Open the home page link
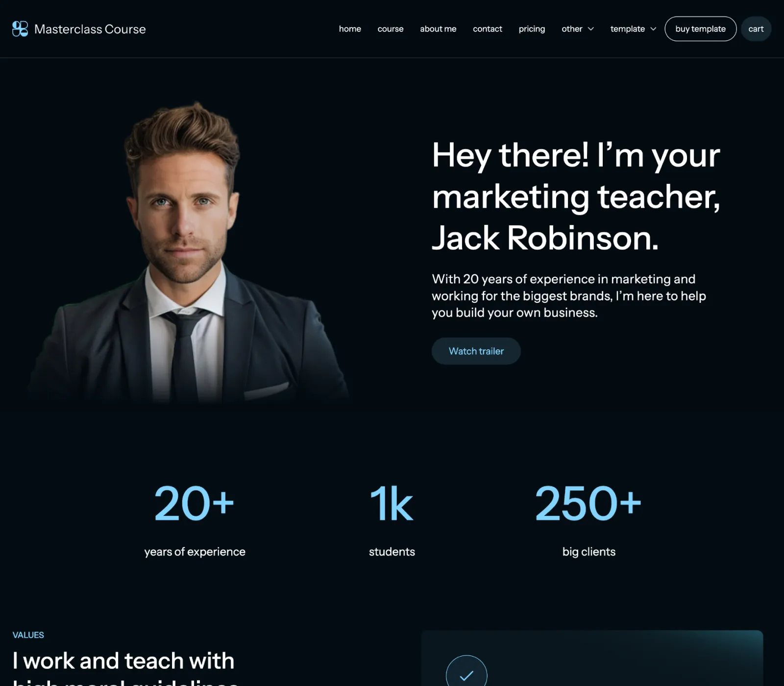 pos(350,29)
